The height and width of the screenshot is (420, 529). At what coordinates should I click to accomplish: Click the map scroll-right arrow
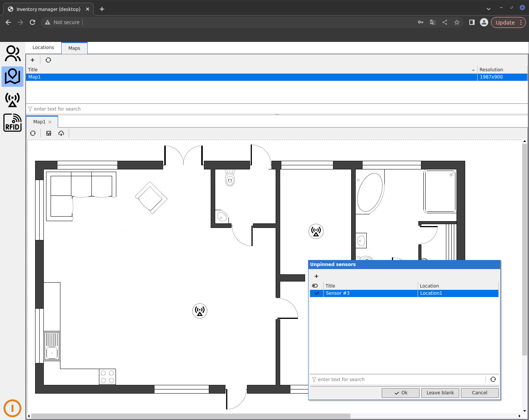[x=520, y=416]
